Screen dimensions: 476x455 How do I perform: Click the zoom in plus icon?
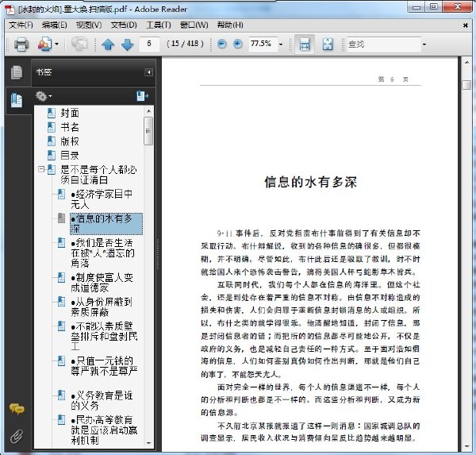(x=238, y=44)
